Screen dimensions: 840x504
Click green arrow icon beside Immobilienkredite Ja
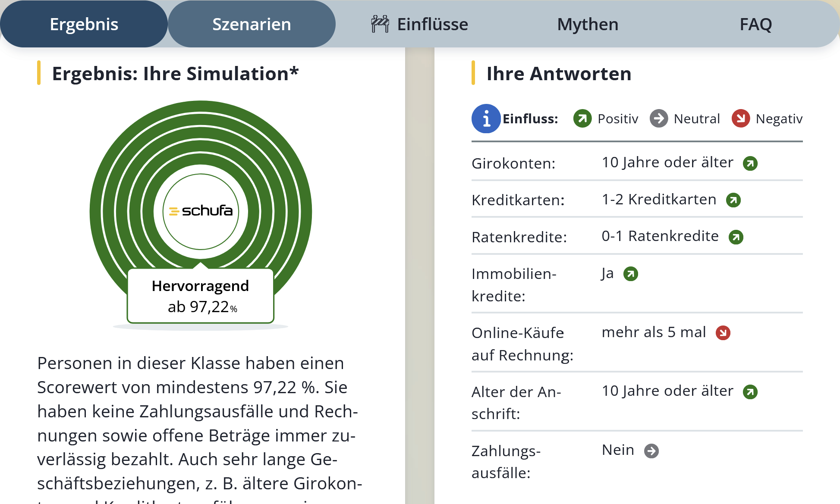(x=630, y=274)
